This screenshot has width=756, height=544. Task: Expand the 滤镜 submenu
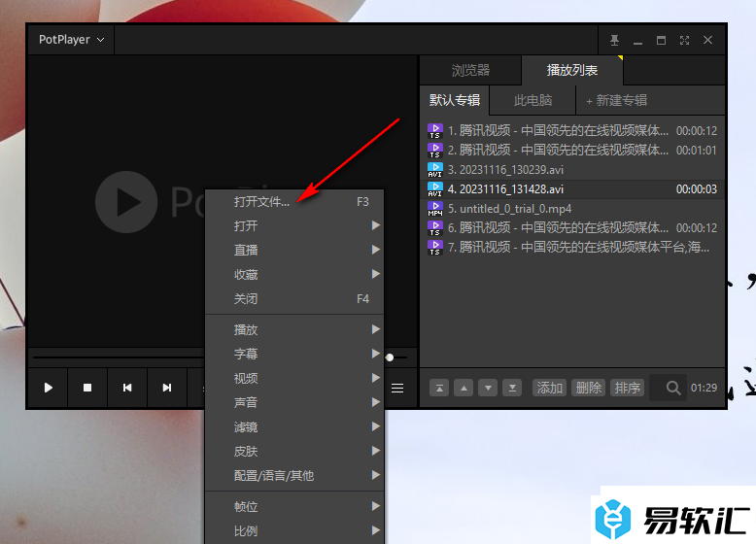tap(294, 426)
